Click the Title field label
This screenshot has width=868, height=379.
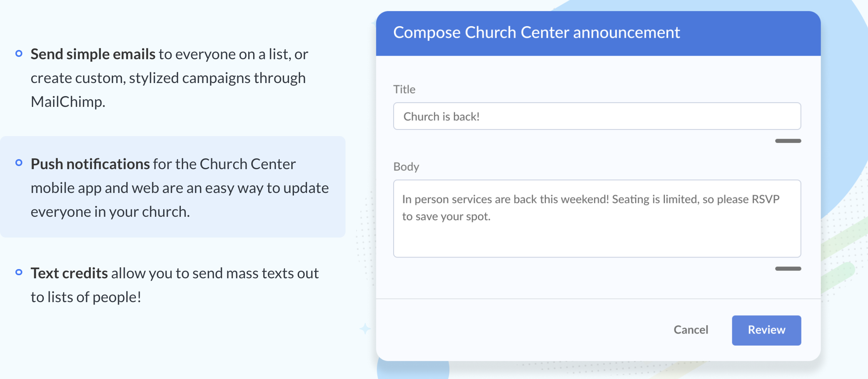[x=404, y=89]
